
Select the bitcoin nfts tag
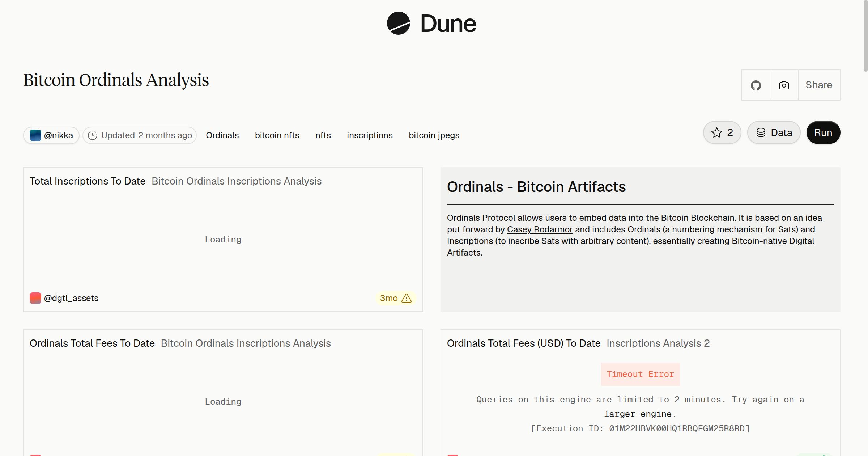pos(277,135)
